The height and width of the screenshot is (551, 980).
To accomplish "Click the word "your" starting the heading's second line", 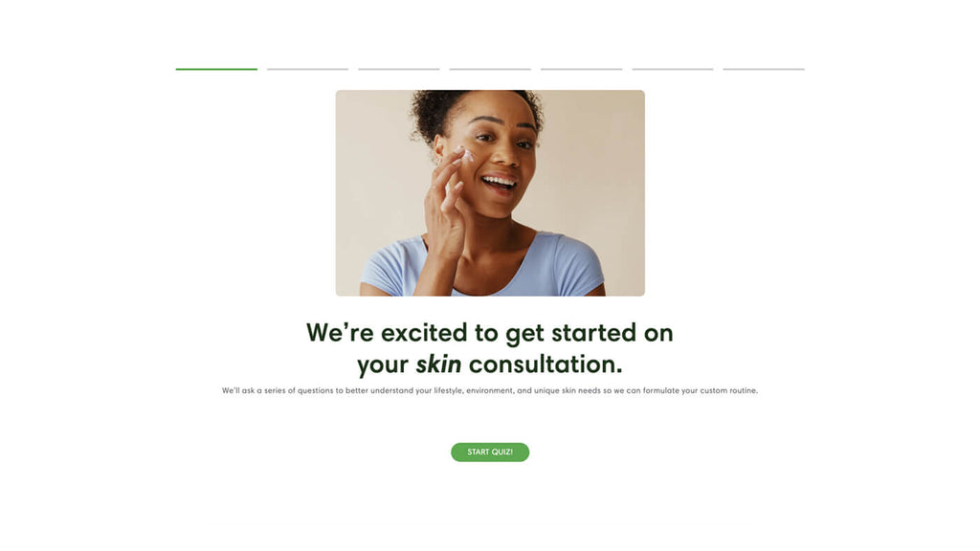I will tap(383, 365).
